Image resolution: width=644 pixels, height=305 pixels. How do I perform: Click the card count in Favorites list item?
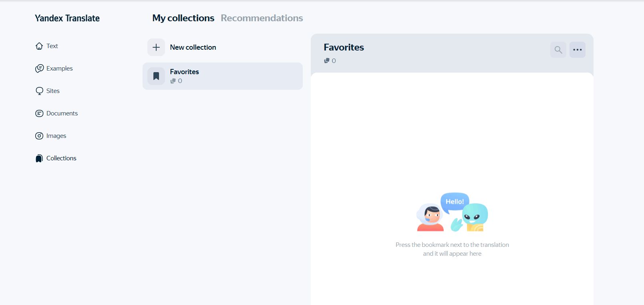coord(176,81)
